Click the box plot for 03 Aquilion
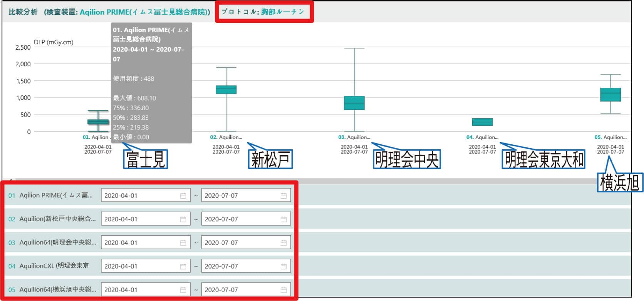The image size is (644, 301). 354,103
